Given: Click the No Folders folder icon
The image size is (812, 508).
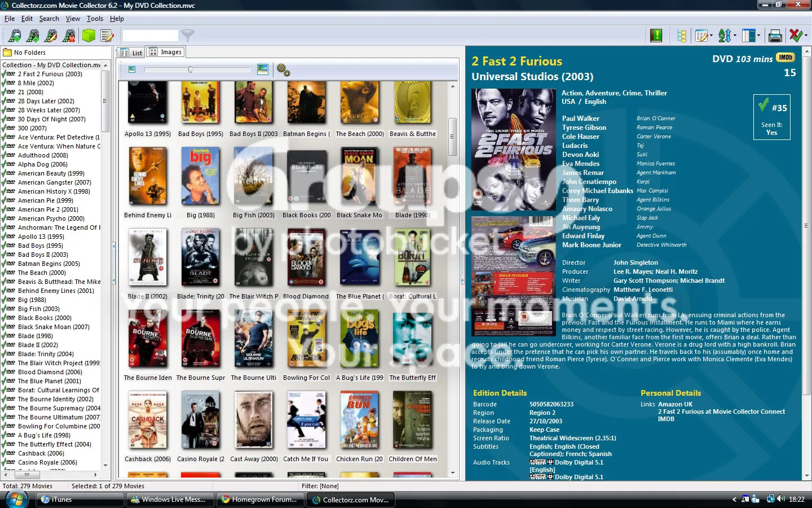Looking at the screenshot, I should (7, 52).
